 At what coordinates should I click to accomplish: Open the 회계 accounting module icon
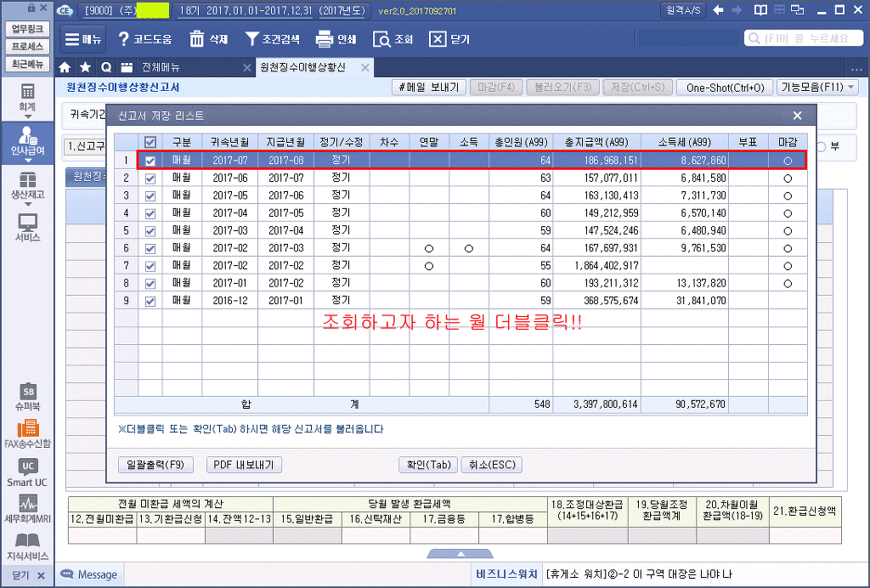coord(27,96)
